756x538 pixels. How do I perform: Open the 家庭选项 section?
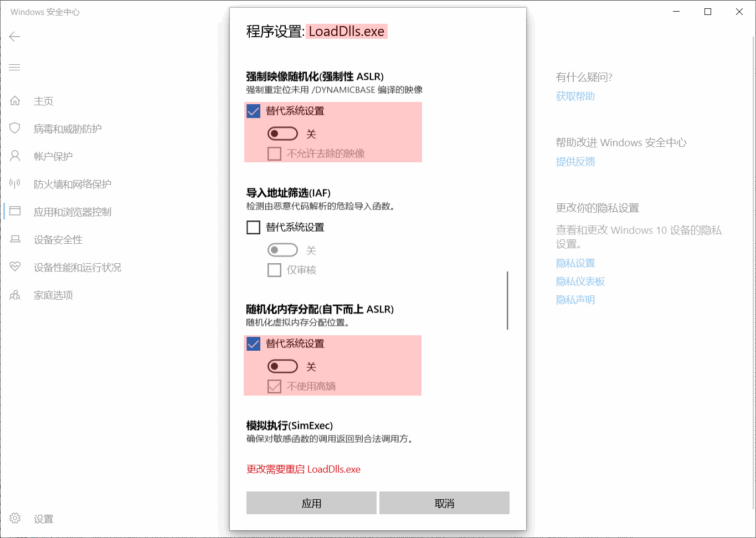point(53,295)
